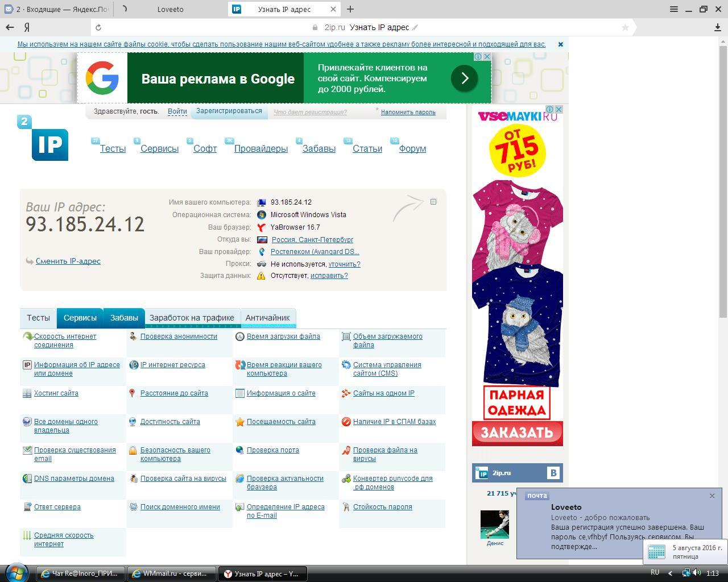Click the volume icon in system tray
The image size is (728, 582).
tap(697, 573)
